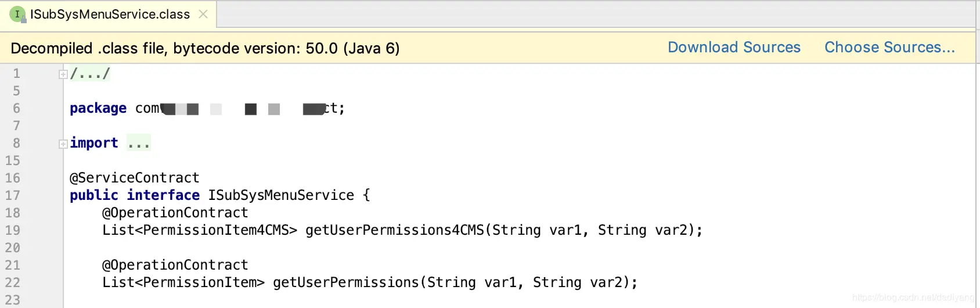
Task: Click line number 19 in the gutter
Action: point(13,230)
